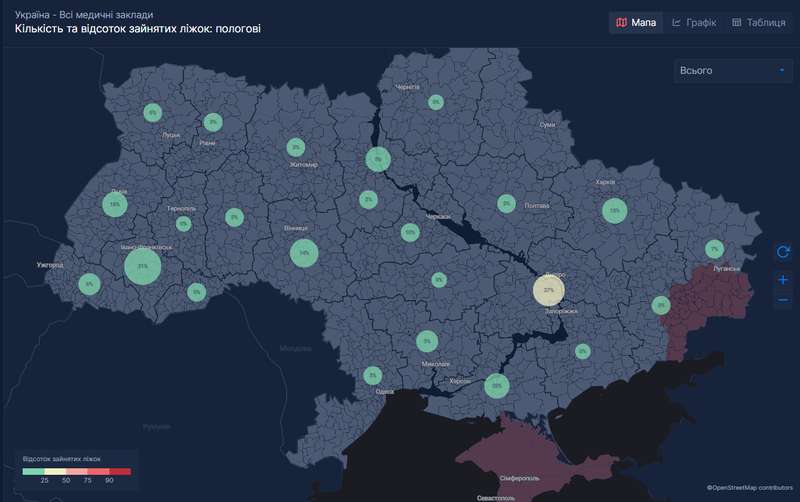Image resolution: width=800 pixels, height=502 pixels.
Task: Select the 31% bubble near Івано-Франківськ
Action: click(143, 266)
